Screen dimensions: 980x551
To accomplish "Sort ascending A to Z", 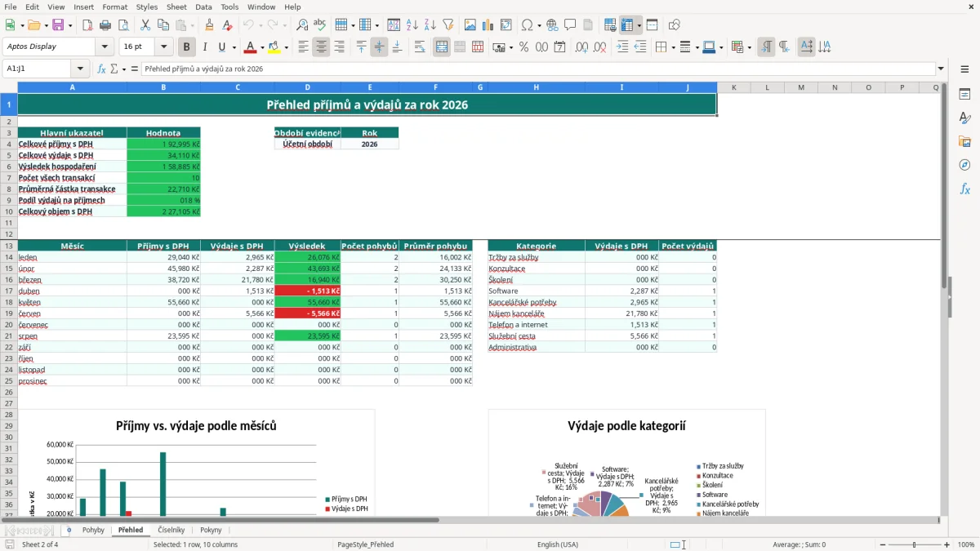I will [412, 25].
